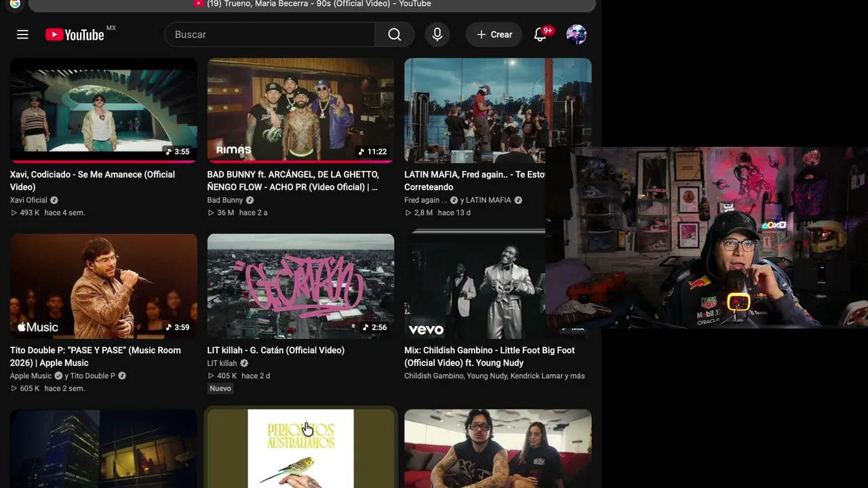
Task: Visit Xavi Oficial channel
Action: pos(28,200)
